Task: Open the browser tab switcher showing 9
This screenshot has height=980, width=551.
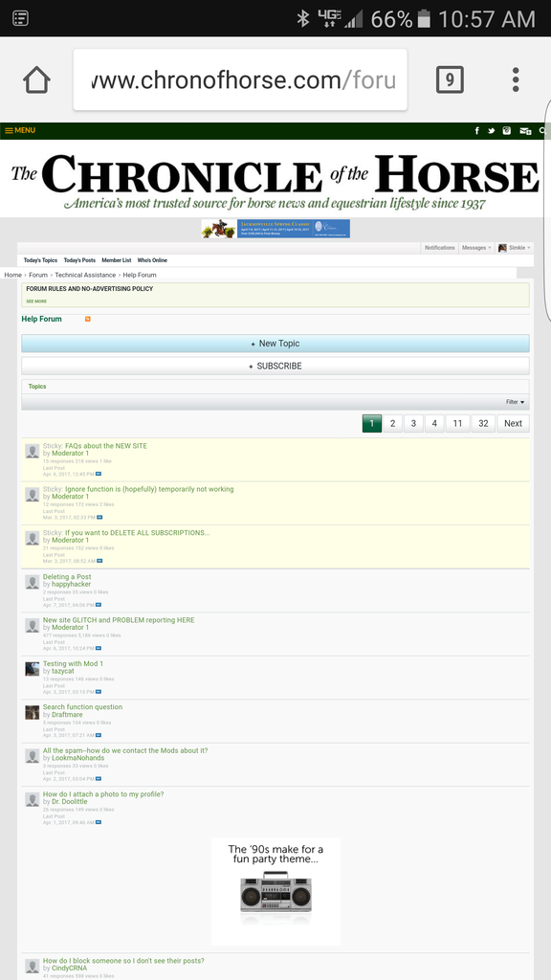Action: click(450, 80)
